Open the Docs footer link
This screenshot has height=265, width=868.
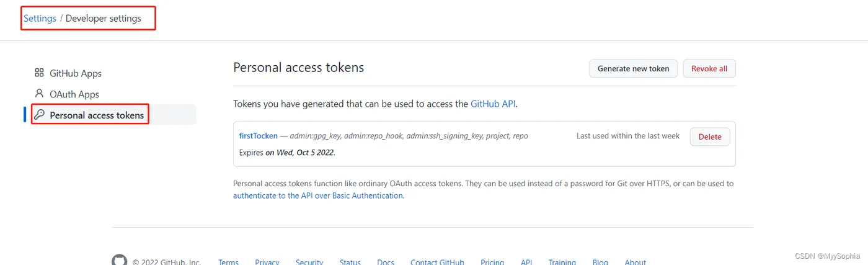click(386, 262)
